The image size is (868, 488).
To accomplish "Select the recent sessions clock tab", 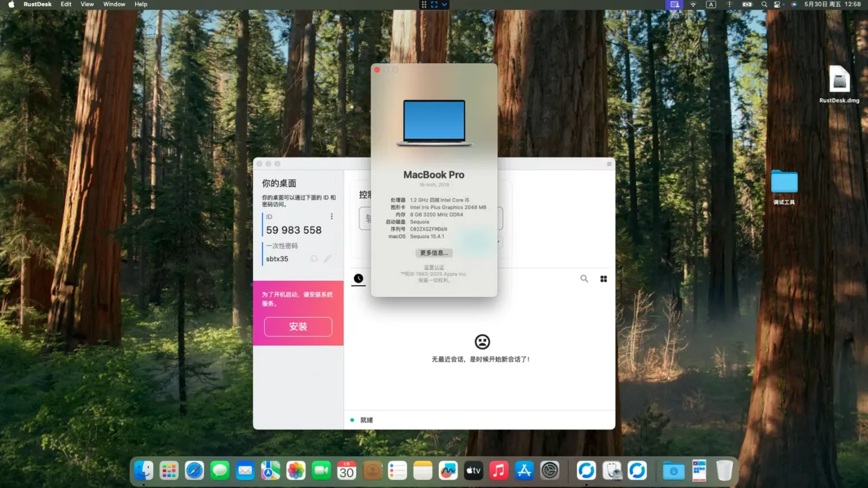I will pyautogui.click(x=358, y=279).
